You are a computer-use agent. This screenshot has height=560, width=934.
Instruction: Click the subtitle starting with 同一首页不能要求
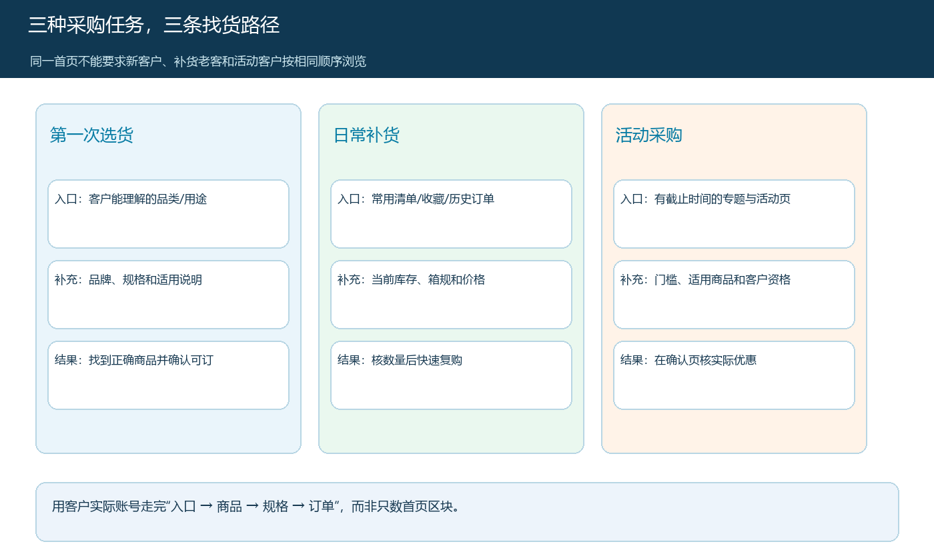tap(198, 61)
